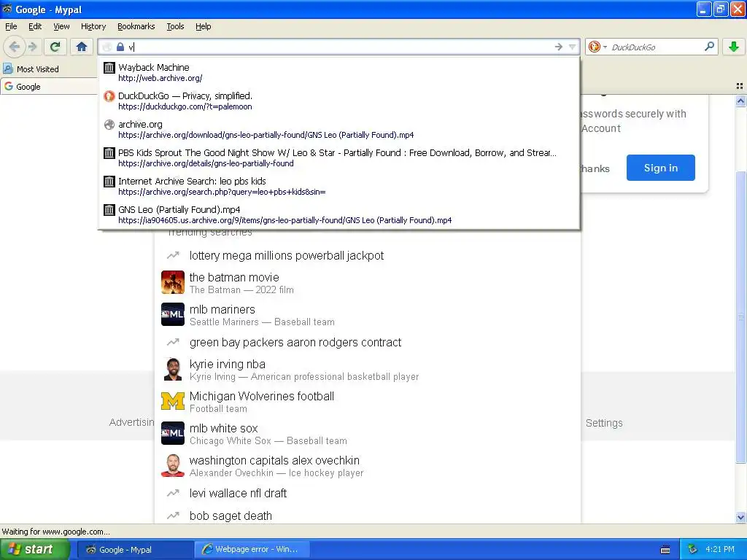747x560 pixels.
Task: Click the search magnifier icon
Action: [x=709, y=47]
